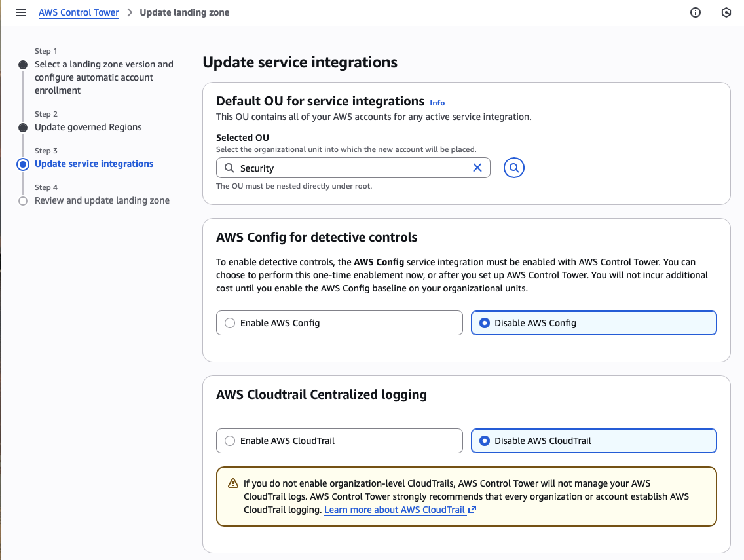Viewport: 744px width, 560px height.
Task: Click the warning triangle in the CloudTrail alert
Action: point(233,483)
